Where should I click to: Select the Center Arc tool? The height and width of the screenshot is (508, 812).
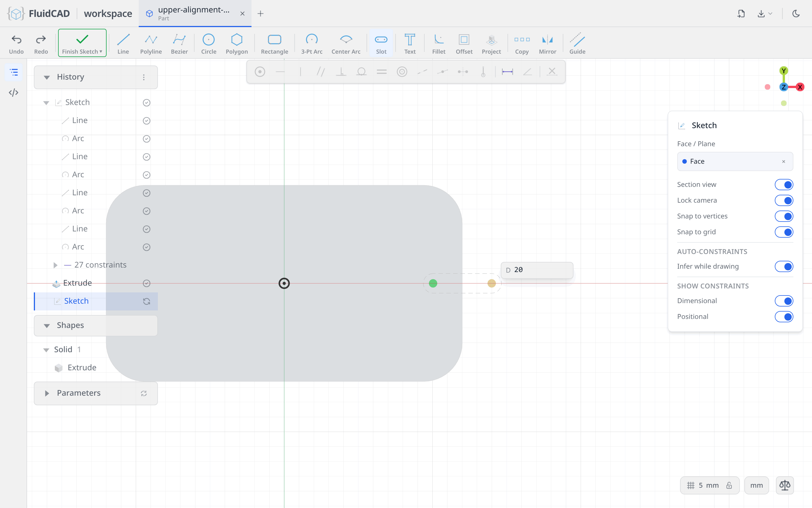346,44
